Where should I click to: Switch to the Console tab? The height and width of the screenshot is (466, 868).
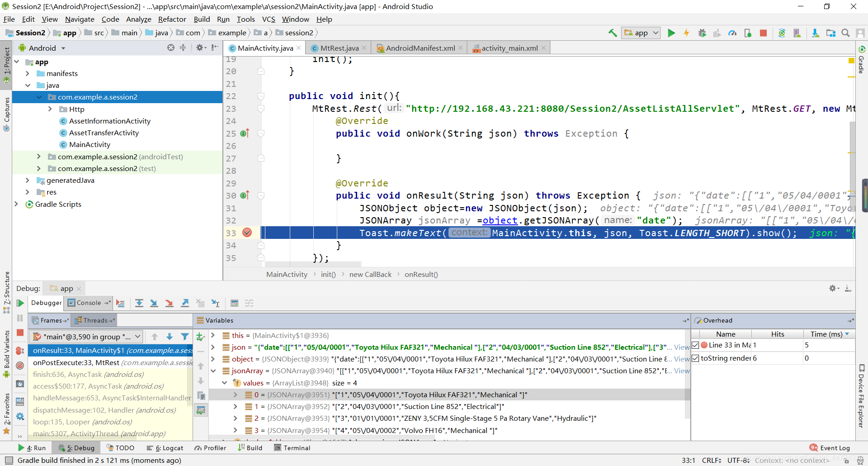tap(89, 303)
